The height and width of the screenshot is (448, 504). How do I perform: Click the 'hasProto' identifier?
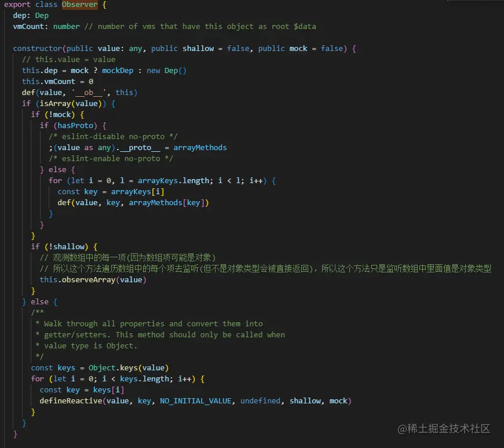coord(75,125)
